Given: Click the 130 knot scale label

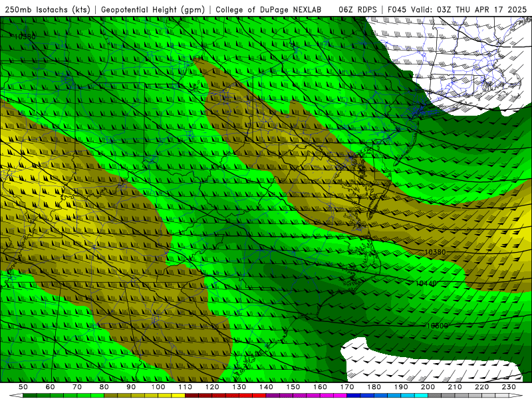Looking at the screenshot, I should click(239, 387).
